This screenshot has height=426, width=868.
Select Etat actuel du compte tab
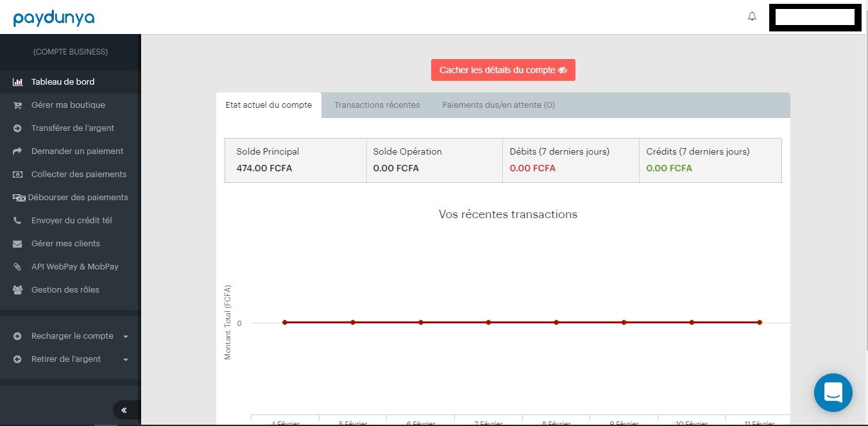269,105
